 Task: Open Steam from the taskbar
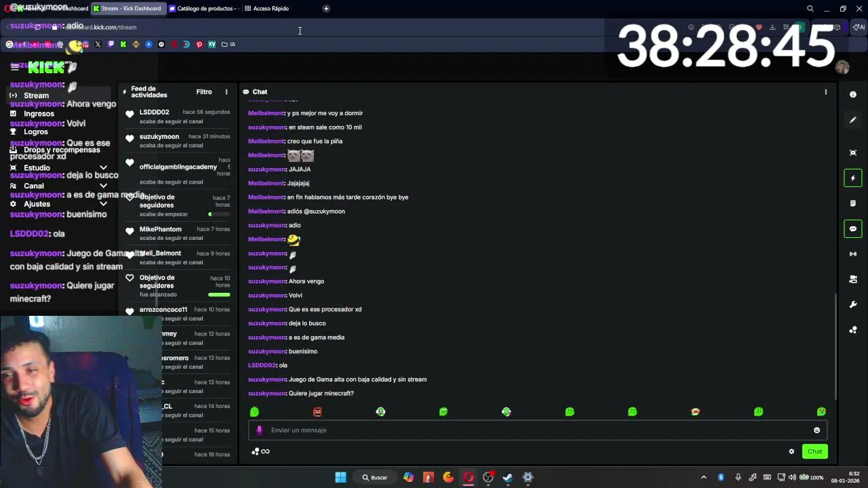tap(508, 477)
